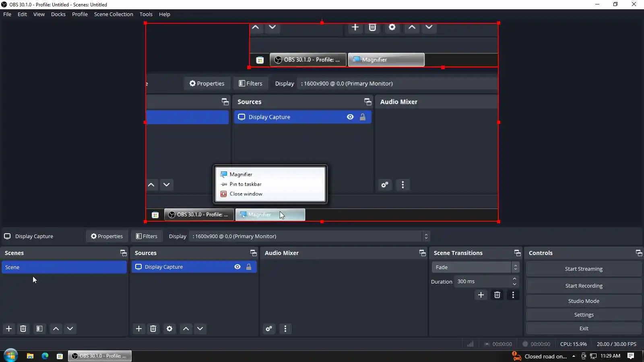
Task: Click Start Recording in Controls
Action: coord(584,286)
